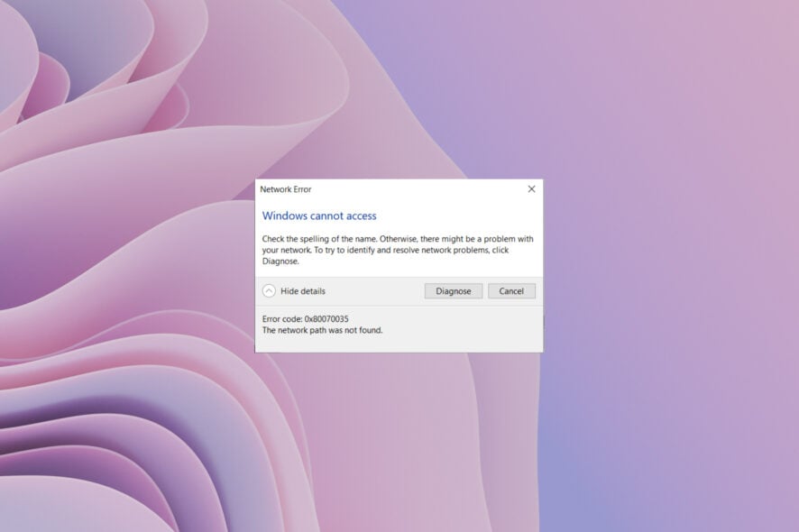Click the 'Network Error' title bar text
799x532 pixels.
point(285,189)
